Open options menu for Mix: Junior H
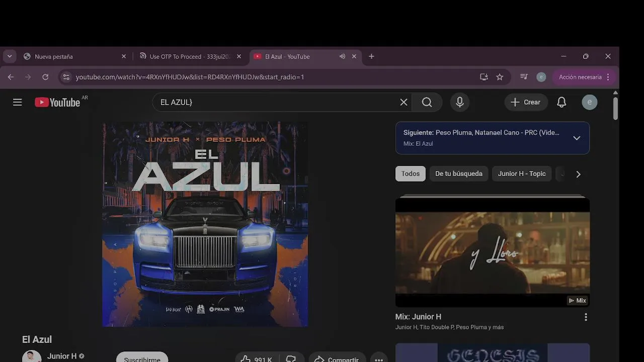Viewport: 644px width, 362px height. pos(586,317)
